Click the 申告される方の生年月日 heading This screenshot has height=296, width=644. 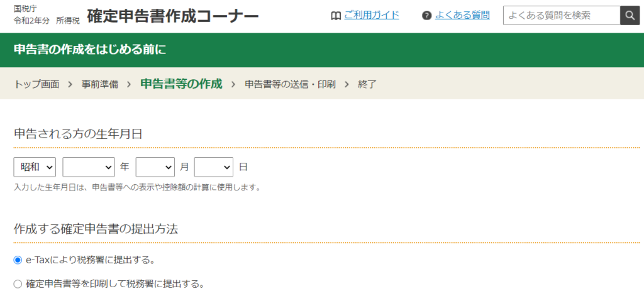click(x=78, y=134)
